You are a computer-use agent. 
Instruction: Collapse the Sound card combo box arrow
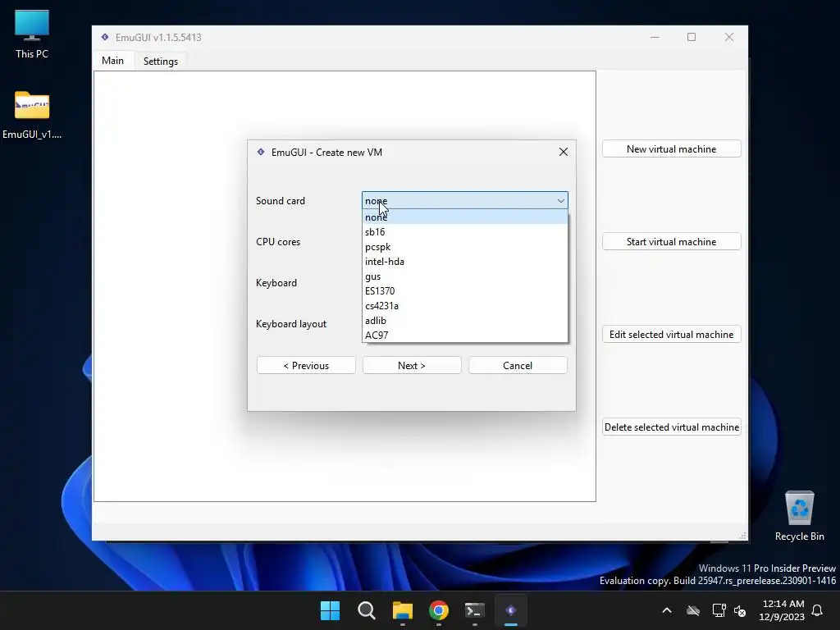pos(560,201)
